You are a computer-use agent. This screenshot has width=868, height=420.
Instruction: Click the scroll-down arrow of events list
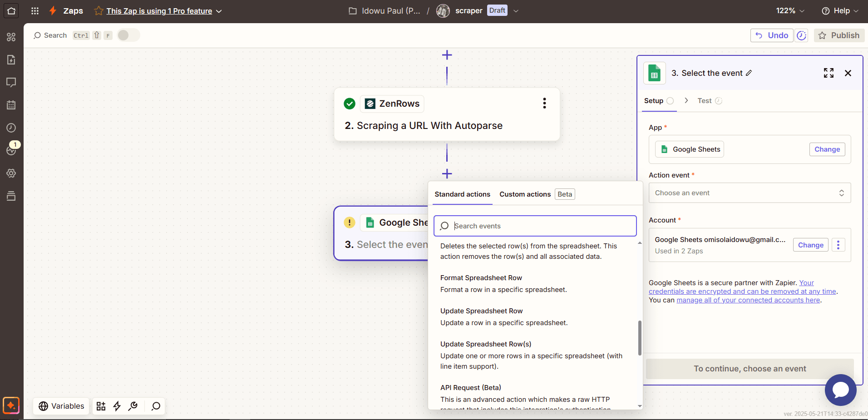click(640, 406)
